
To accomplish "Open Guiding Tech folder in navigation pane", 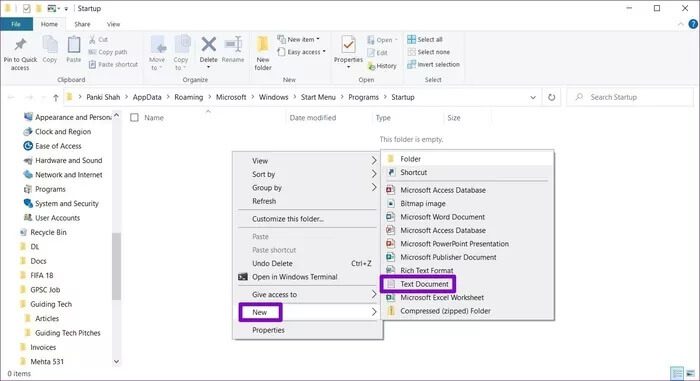I will pos(51,304).
